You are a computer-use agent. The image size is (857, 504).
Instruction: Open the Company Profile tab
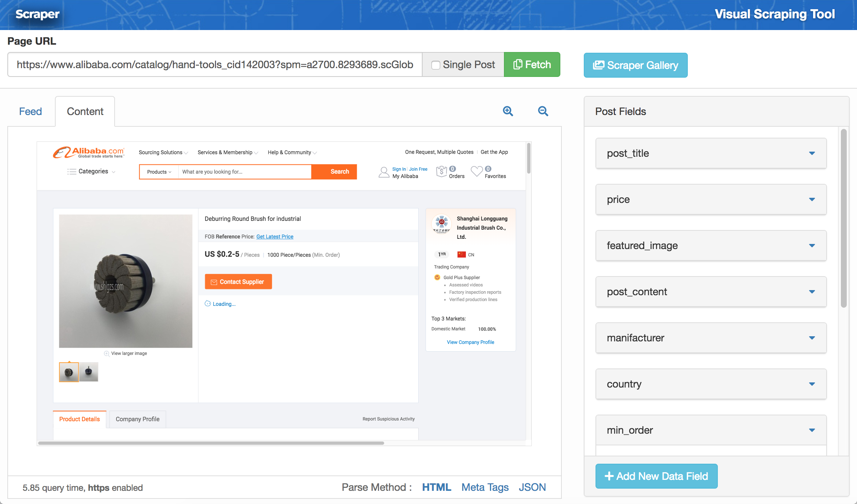point(137,419)
